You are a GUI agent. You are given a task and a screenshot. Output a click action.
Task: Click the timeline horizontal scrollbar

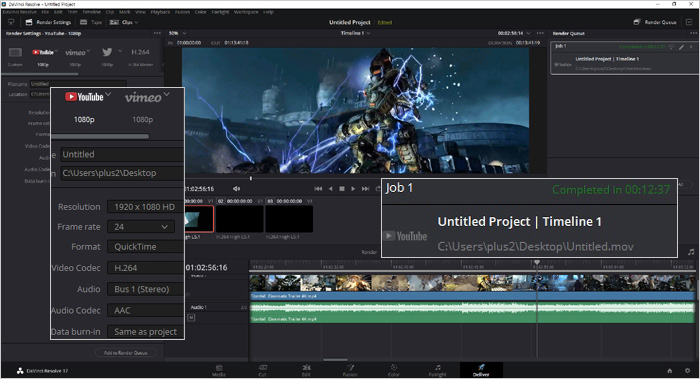point(335,359)
